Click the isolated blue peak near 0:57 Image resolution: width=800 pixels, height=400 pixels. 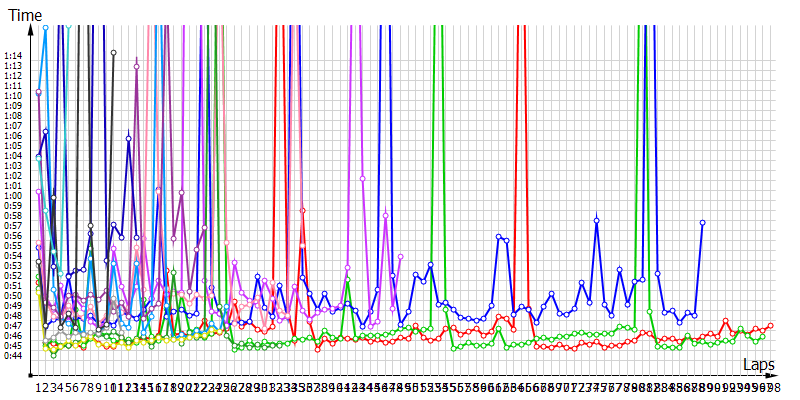point(596,219)
